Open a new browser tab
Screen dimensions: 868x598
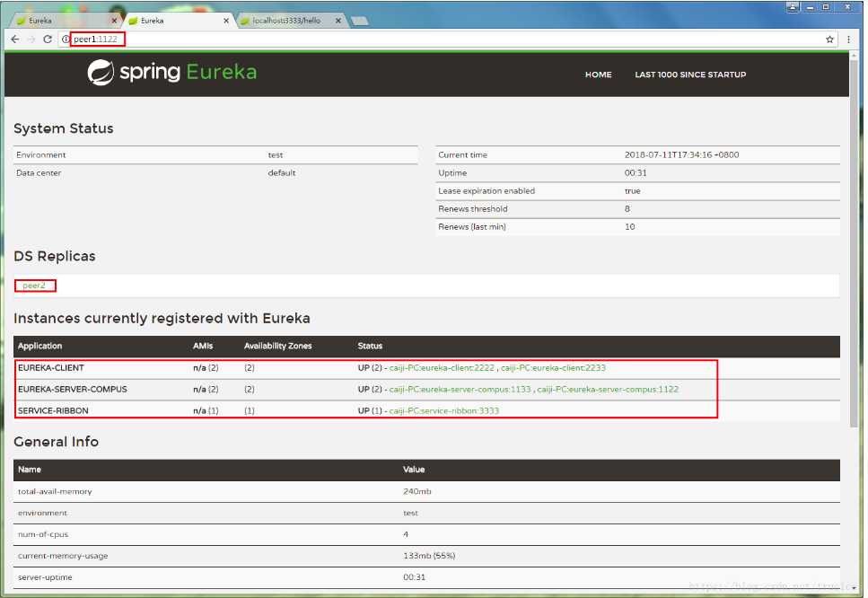pyautogui.click(x=360, y=21)
